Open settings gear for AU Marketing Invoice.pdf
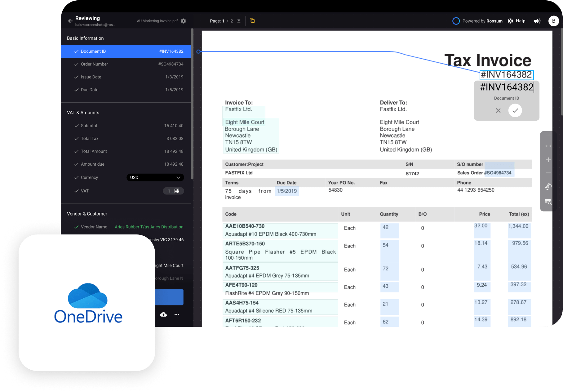Image resolution: width=563 pixels, height=392 pixels. (x=184, y=21)
